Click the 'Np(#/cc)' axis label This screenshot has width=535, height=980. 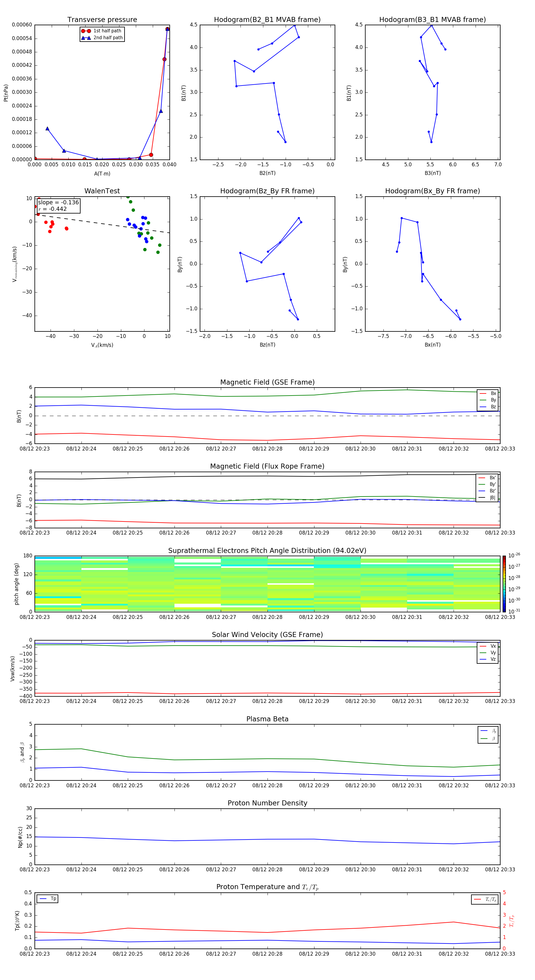click(20, 837)
